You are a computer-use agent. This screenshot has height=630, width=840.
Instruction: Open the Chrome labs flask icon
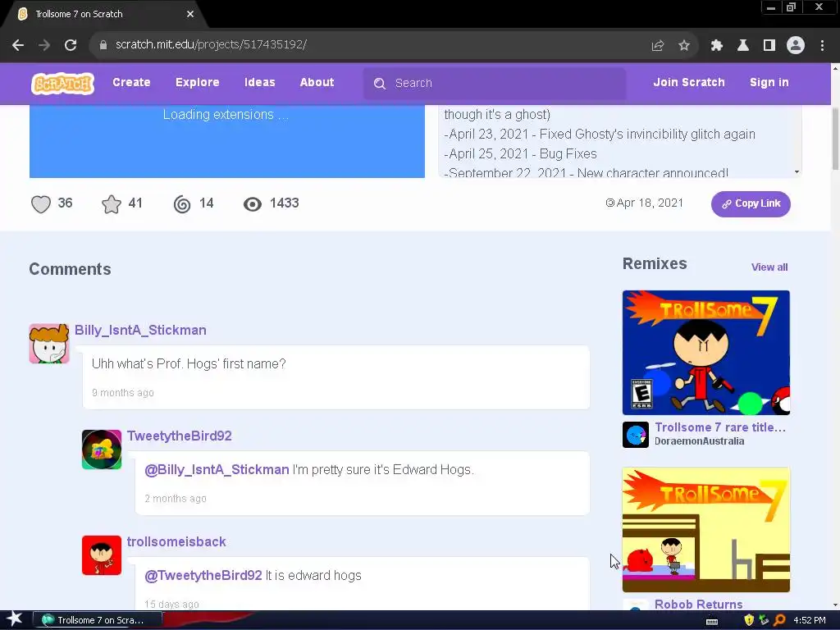coord(743,46)
